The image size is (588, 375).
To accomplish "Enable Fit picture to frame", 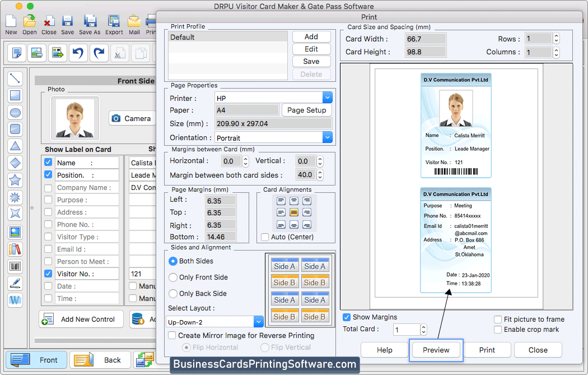I will [498, 320].
